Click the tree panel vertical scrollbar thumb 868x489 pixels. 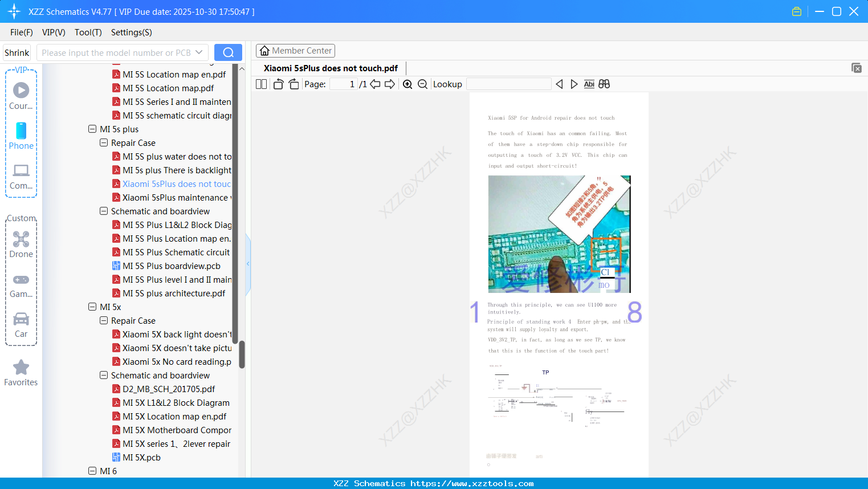tap(242, 354)
